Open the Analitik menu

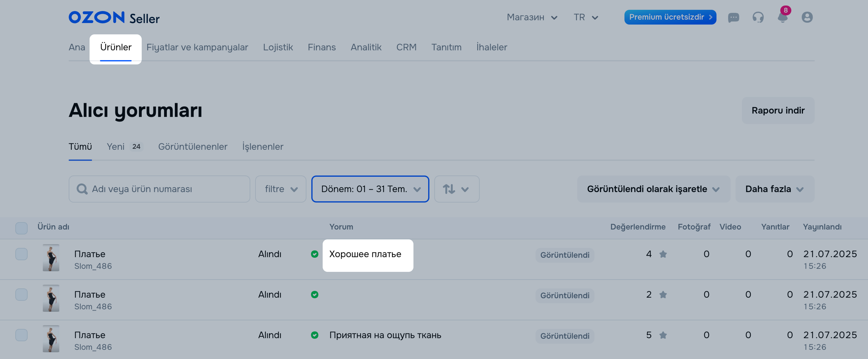click(x=366, y=47)
